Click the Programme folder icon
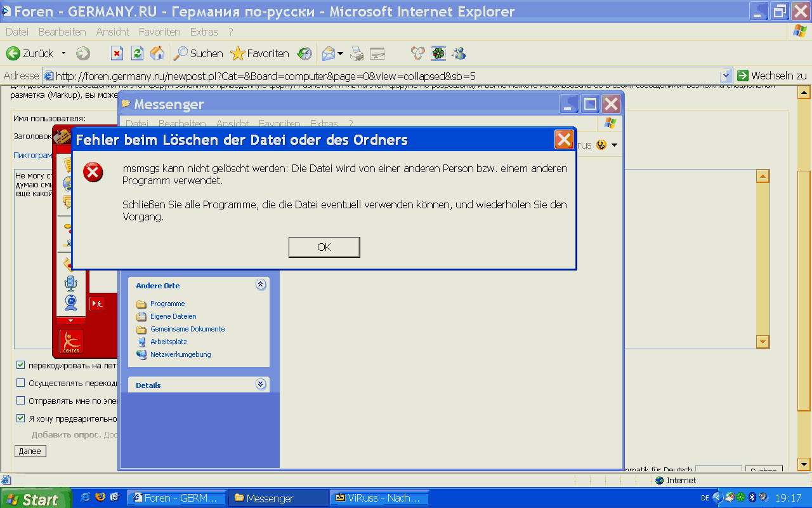The height and width of the screenshot is (508, 812). (x=141, y=304)
